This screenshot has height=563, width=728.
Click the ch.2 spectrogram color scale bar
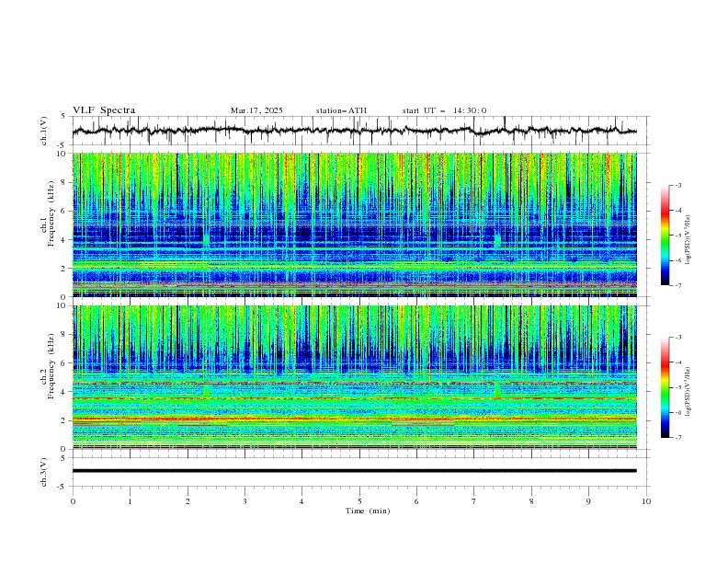pos(665,387)
